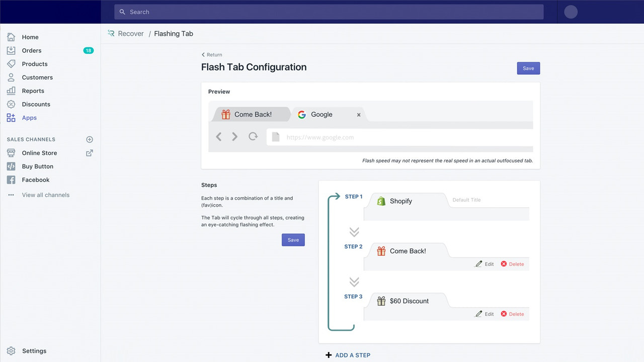Click the add sales channel plus icon
Viewport: 644px width, 362px height.
(x=89, y=139)
